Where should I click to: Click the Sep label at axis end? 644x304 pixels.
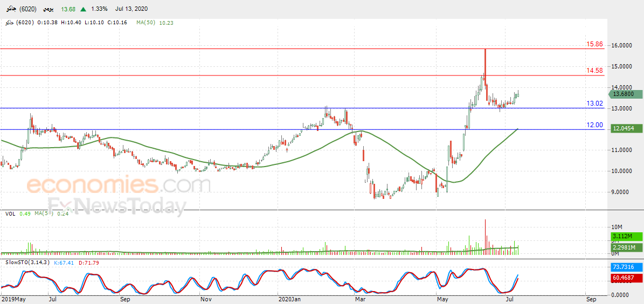(x=591, y=299)
